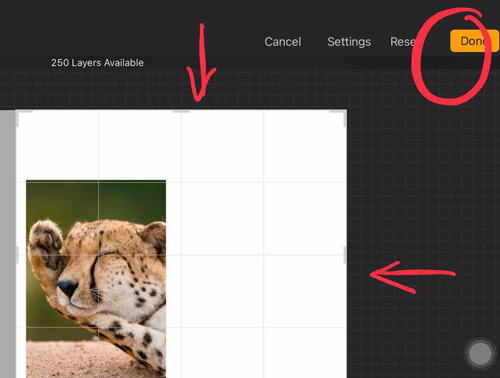Click the cheetah's raised paw

46,243
